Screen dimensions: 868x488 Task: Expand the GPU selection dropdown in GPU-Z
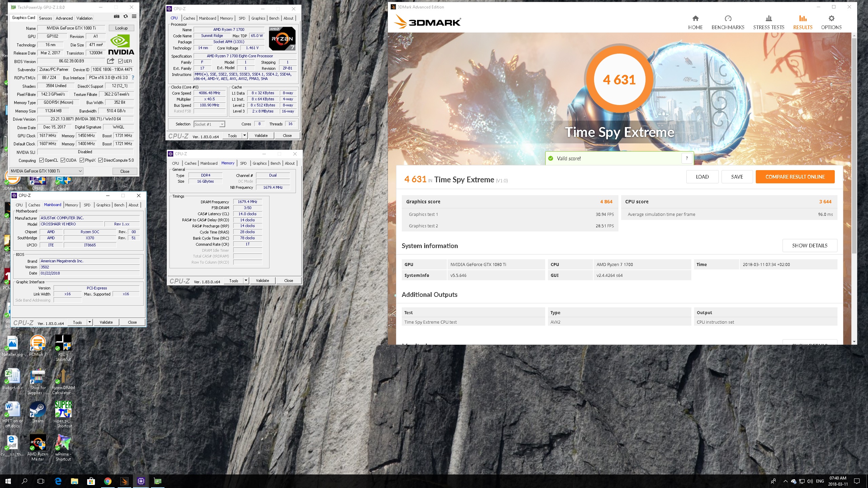(x=80, y=171)
